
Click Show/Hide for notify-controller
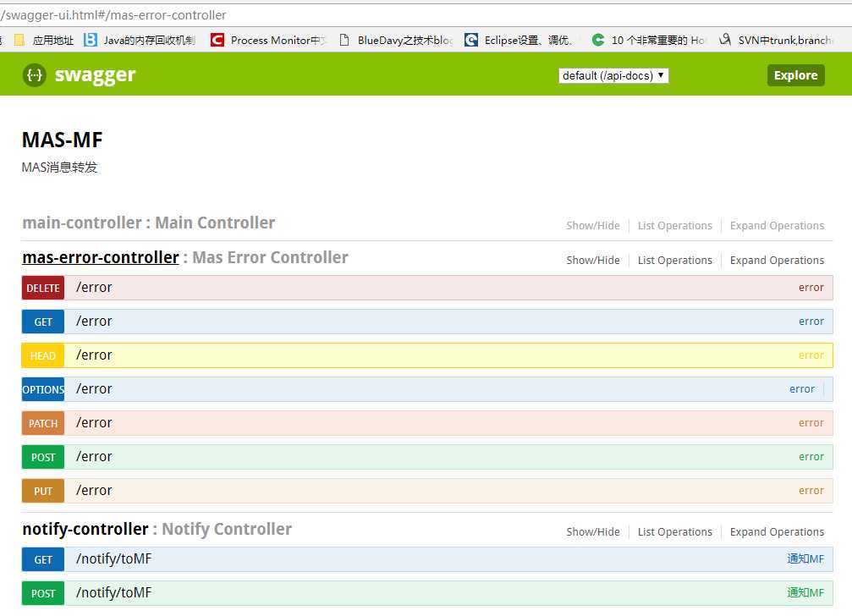[x=593, y=531]
